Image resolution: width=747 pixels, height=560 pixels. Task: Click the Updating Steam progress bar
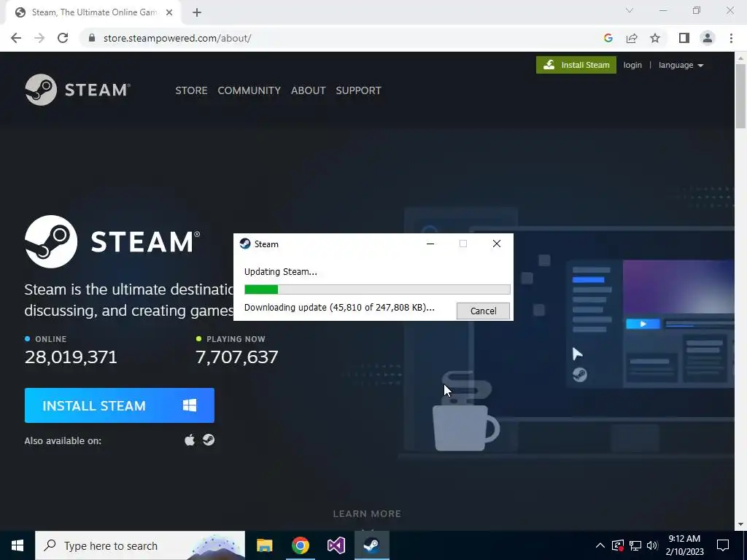(x=377, y=289)
